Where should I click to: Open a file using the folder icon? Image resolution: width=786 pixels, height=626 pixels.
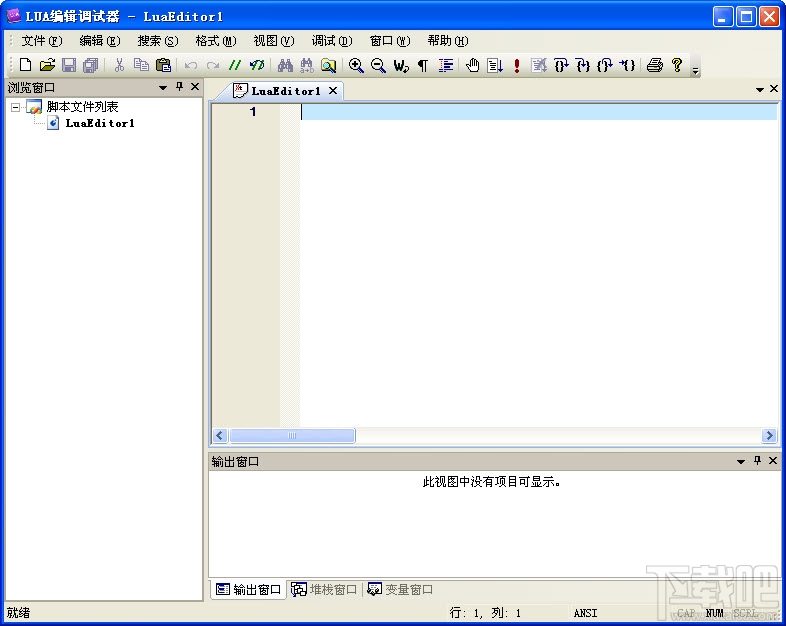click(47, 65)
